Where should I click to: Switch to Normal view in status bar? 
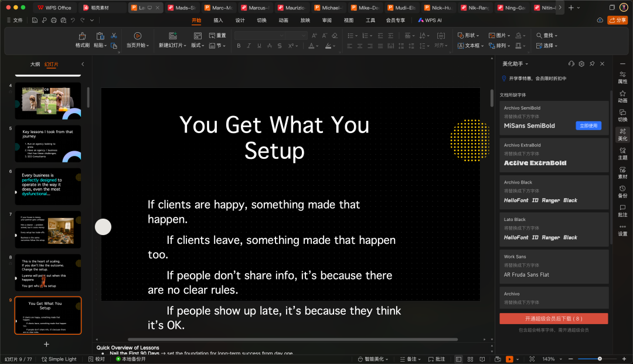click(458, 359)
